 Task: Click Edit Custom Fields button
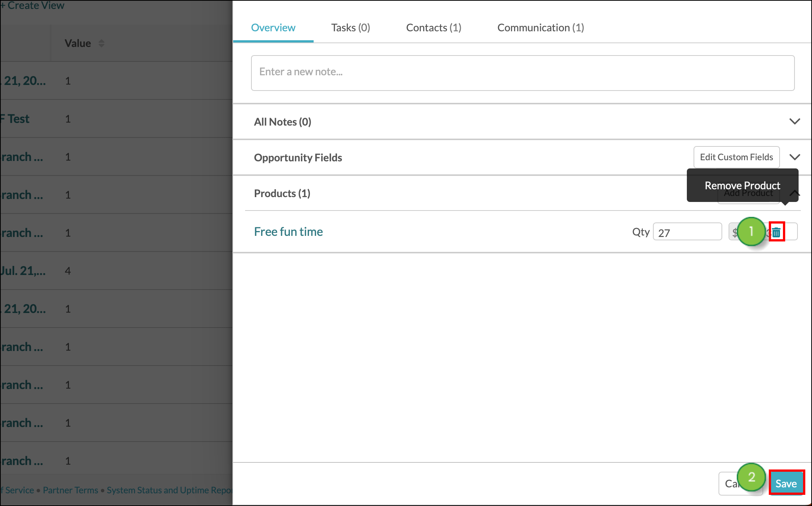click(736, 157)
